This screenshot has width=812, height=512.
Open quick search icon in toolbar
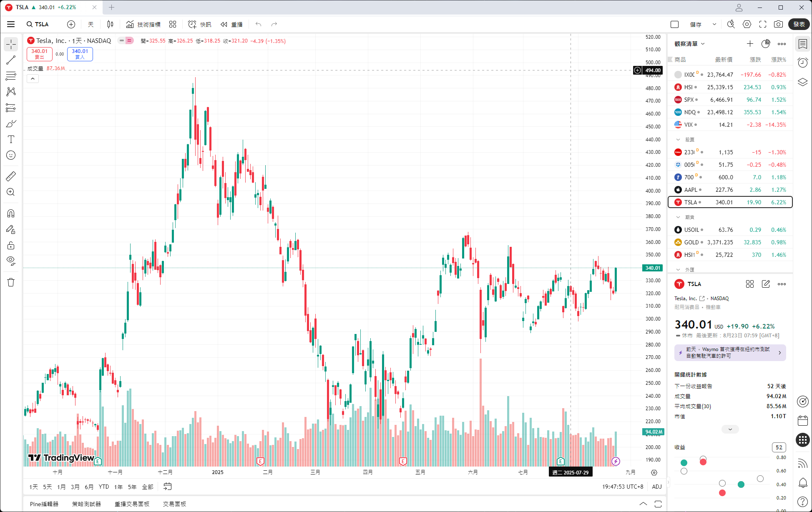(x=731, y=24)
